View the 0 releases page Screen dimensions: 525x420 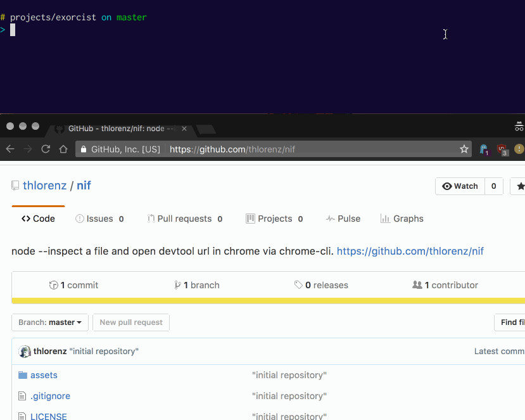[321, 285]
